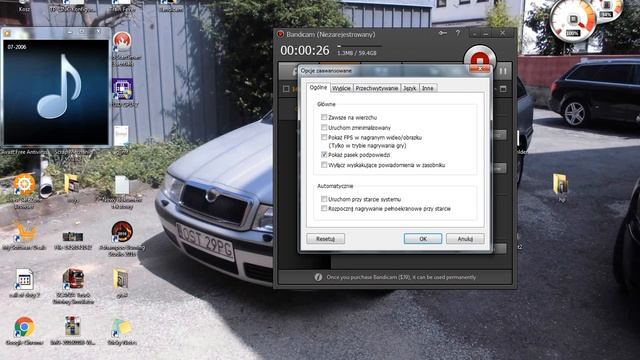The height and width of the screenshot is (360, 640).
Task: Click the recording size bar above 1.3MB
Action: [359, 46]
